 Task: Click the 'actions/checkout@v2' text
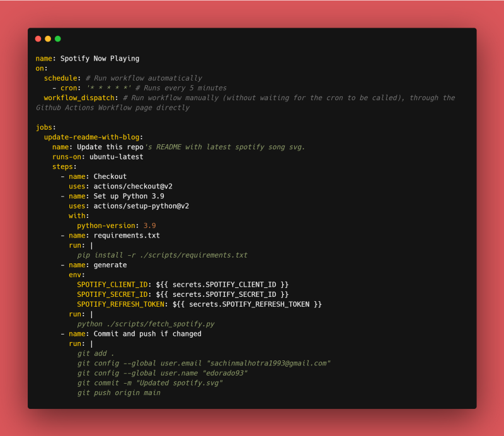[x=133, y=186]
